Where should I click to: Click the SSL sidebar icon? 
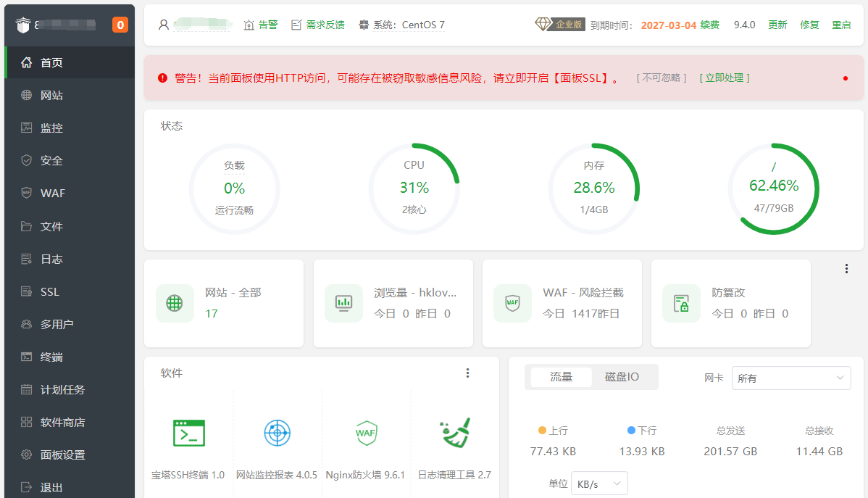pyautogui.click(x=26, y=291)
